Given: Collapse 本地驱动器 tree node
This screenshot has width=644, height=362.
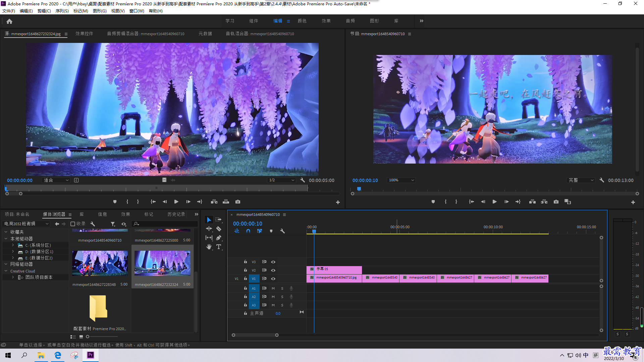Looking at the screenshot, I should tap(6, 239).
